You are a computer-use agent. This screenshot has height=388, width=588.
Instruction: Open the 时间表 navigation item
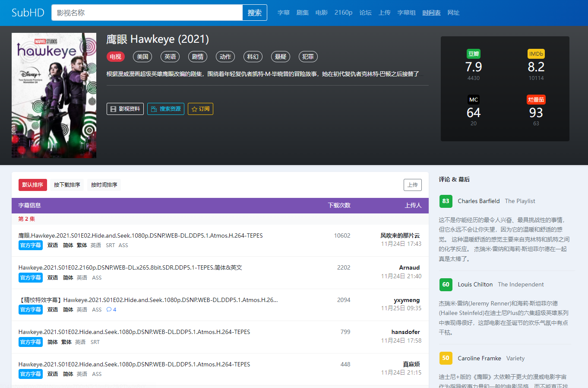[x=432, y=13]
